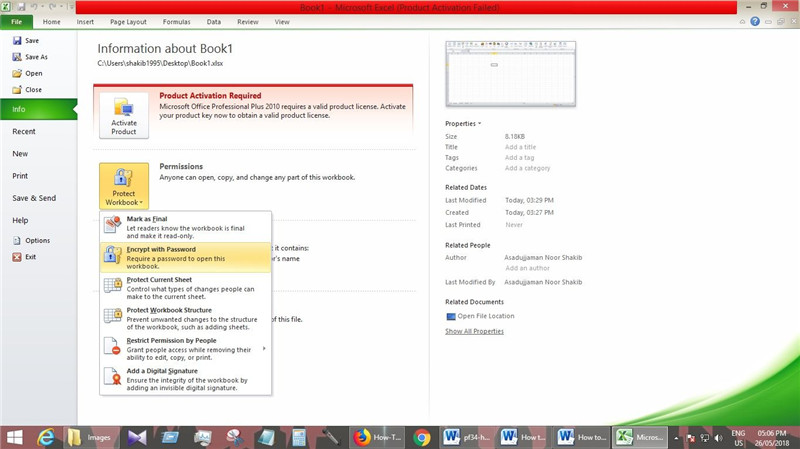Click the Add a title field
This screenshot has width=800, height=449.
pyautogui.click(x=520, y=147)
